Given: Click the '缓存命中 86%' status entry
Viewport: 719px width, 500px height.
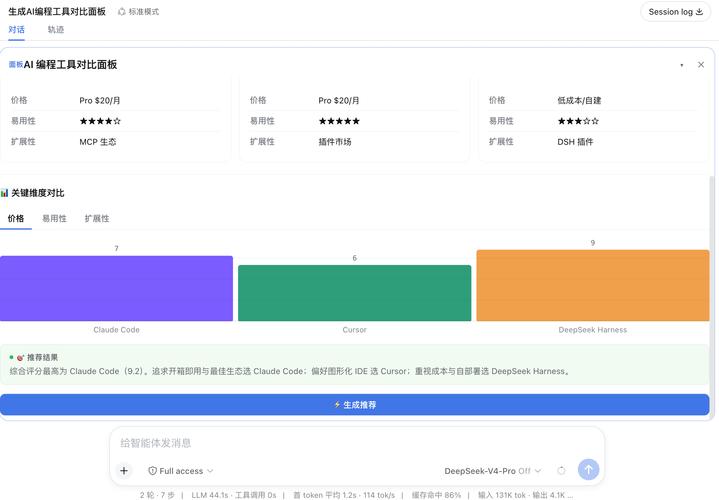Looking at the screenshot, I should (436, 495).
